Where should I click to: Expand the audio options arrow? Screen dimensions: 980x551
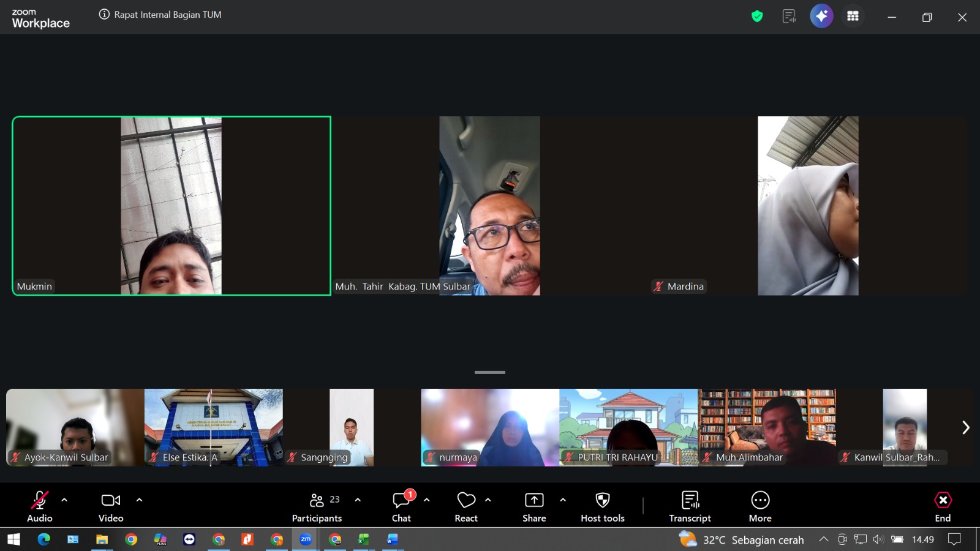pyautogui.click(x=64, y=500)
